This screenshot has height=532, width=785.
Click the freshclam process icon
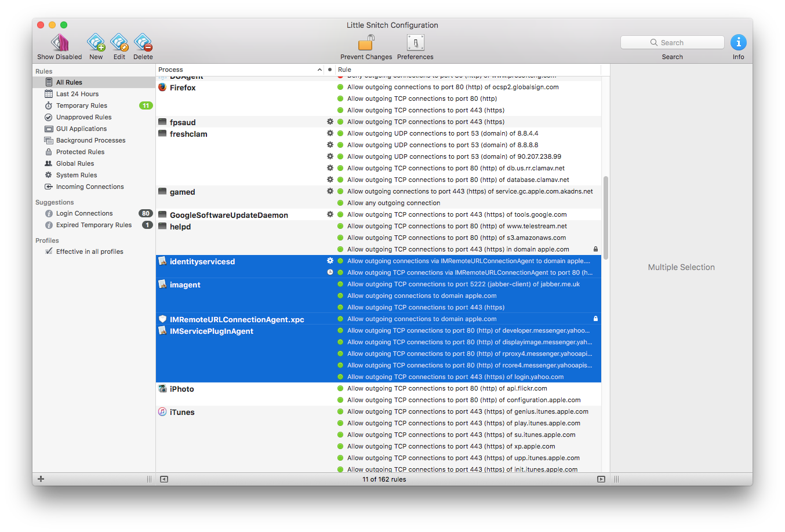coord(162,134)
